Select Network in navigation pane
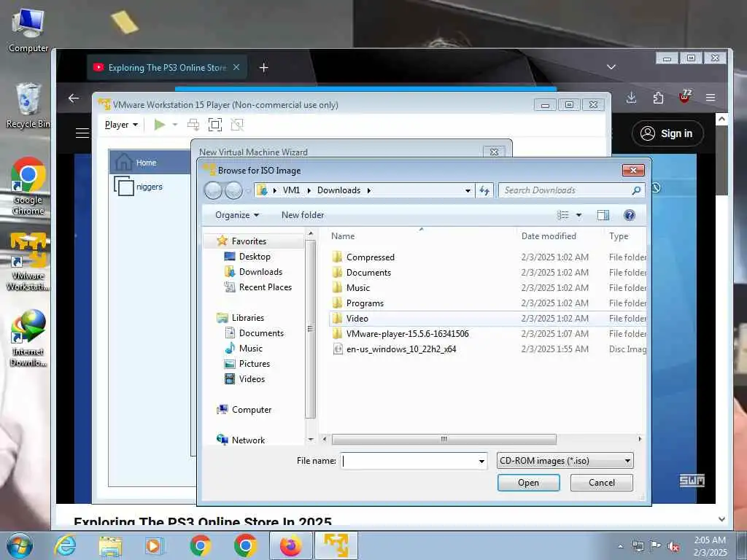Screen dimensions: 747x560 248,440
